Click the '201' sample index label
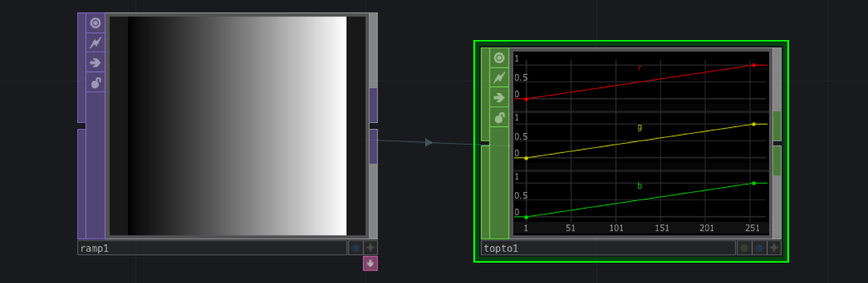868x283 pixels. (707, 229)
